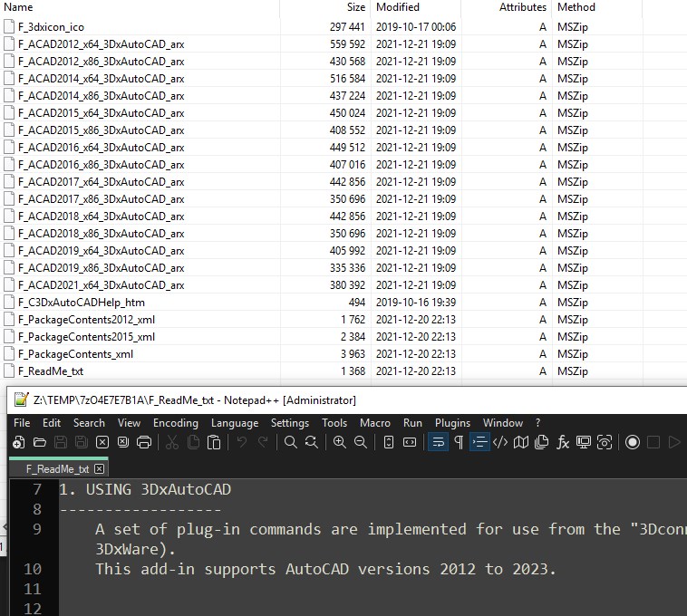
Task: Close the F_ReadMe_txt tab
Action: [x=100, y=469]
